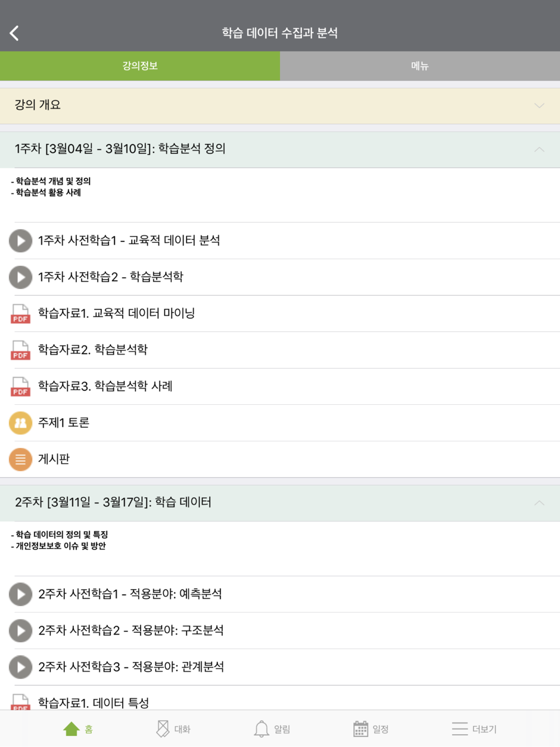Open PDF icon for 학습자료1 교육적 데이터 마이닝
Viewport: 560px width, 747px height.
(x=21, y=314)
